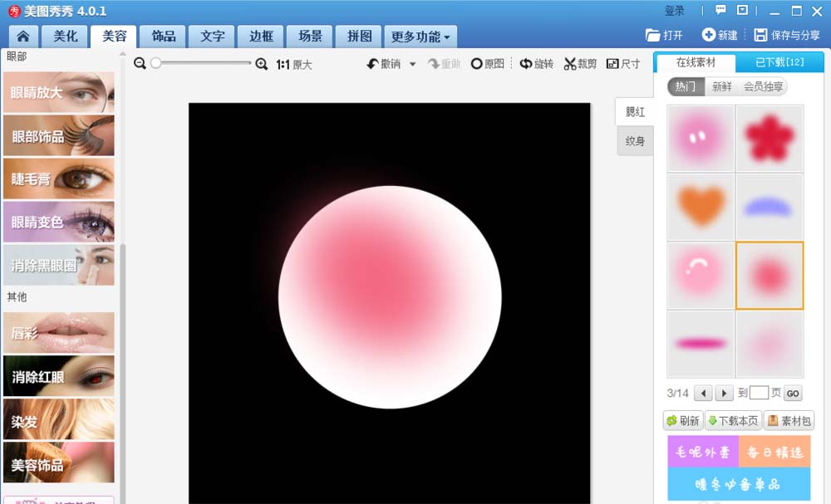
Task: Pick the selected red round blush
Action: tap(770, 276)
